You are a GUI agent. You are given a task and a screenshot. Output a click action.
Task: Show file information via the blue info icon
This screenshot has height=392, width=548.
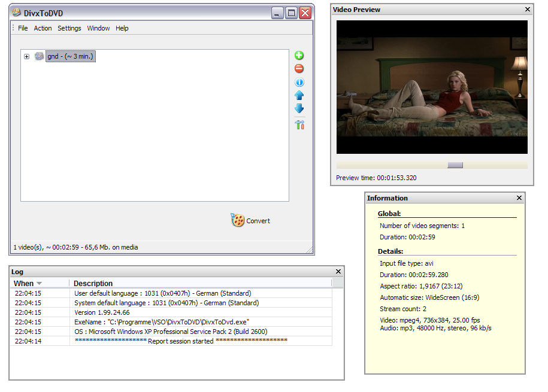click(x=299, y=82)
